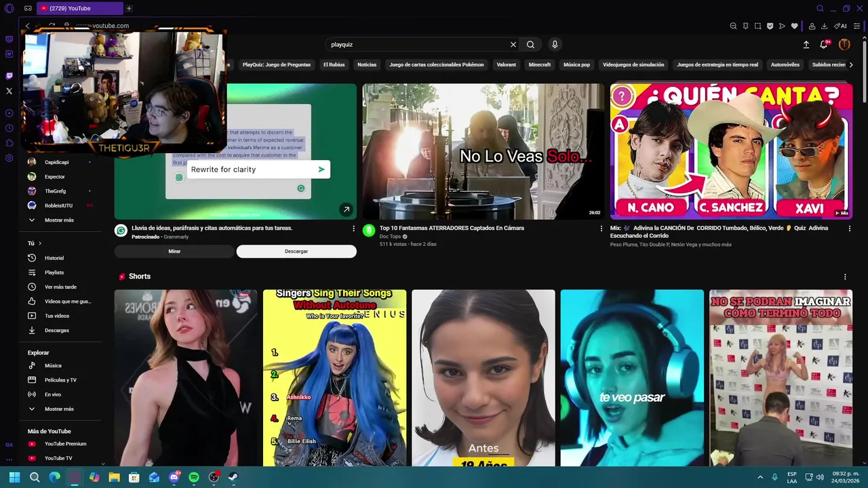Open Playlists in the sidebar

(x=54, y=272)
